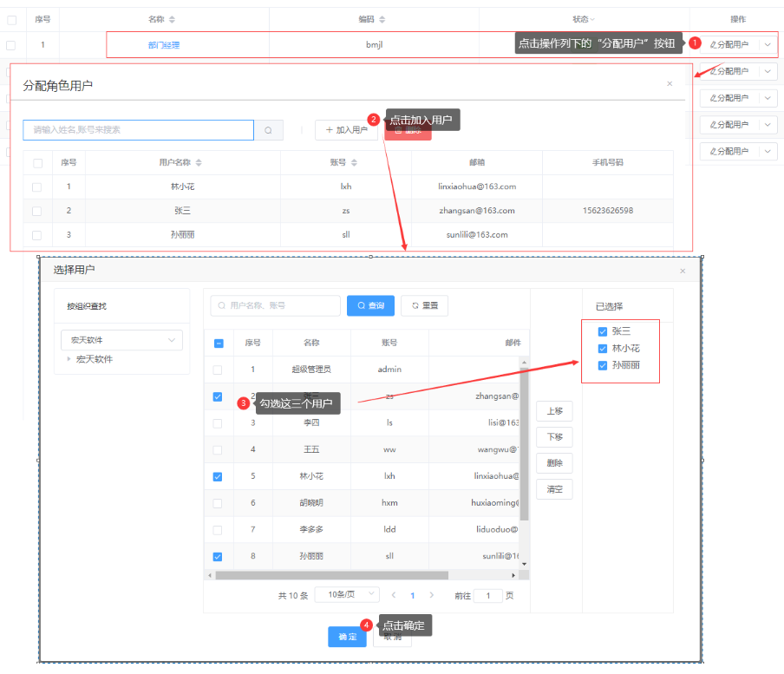The height and width of the screenshot is (674, 784).
Task: Click the 分配用户 button in the 部门经理 row
Action: (729, 44)
